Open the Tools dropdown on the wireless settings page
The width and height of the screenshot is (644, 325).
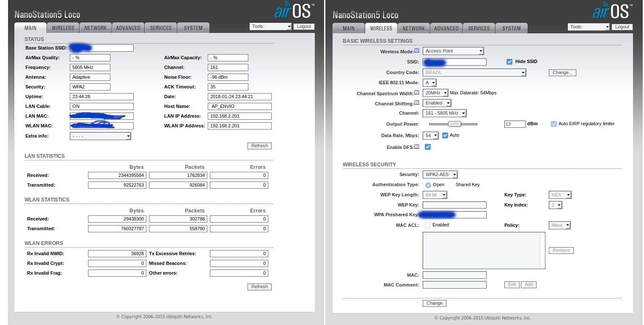coord(589,27)
